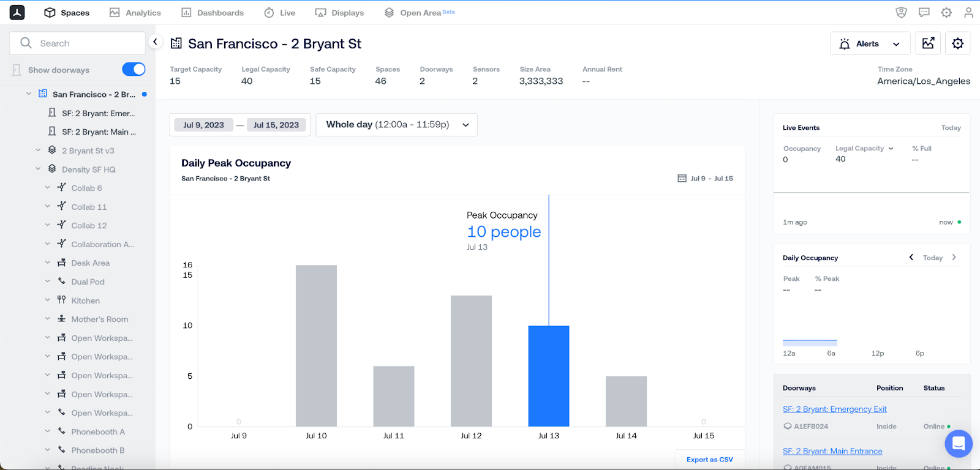Click the Alerts bell icon
This screenshot has height=470, width=980.
[x=845, y=44]
